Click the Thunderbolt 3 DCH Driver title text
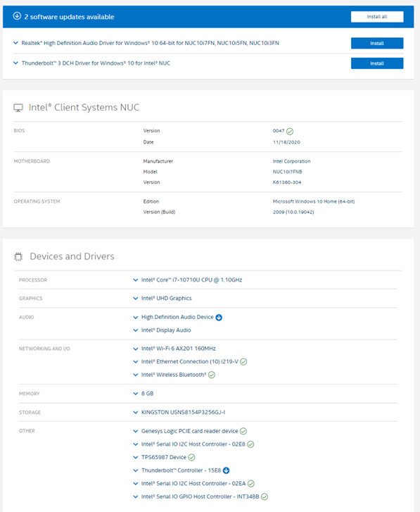The image size is (420, 512). pyautogui.click(x=96, y=63)
